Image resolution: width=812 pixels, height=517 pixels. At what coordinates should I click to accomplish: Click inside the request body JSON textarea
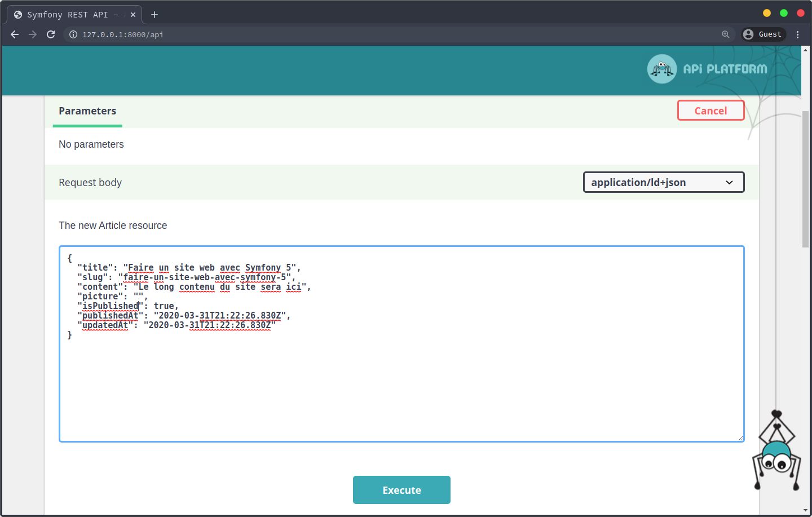coord(401,383)
